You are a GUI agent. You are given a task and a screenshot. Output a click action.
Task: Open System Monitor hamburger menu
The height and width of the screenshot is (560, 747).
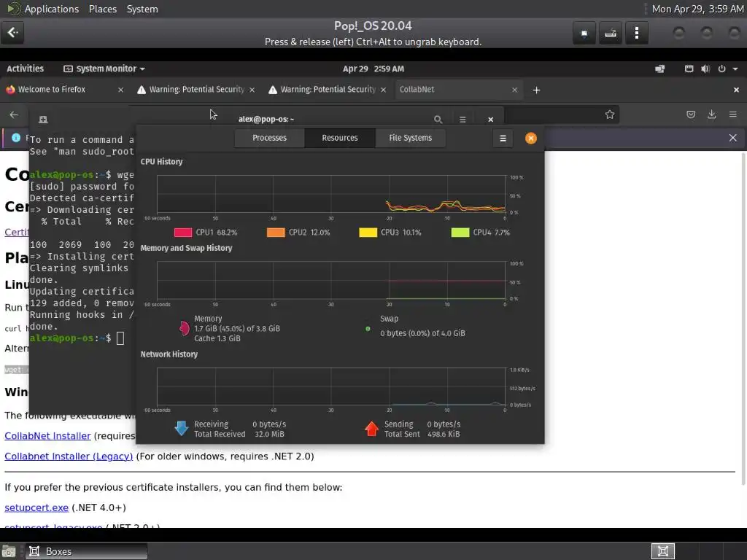pyautogui.click(x=503, y=138)
